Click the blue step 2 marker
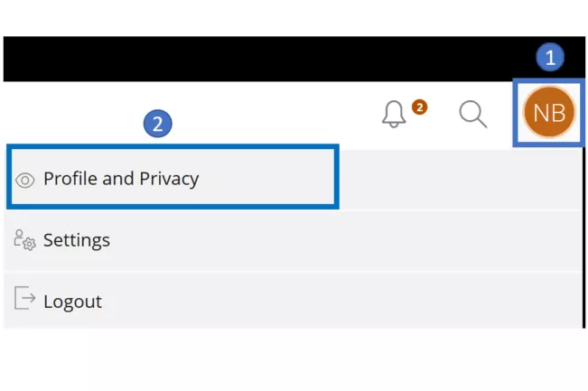Viewport: 588px width, 391px height. [x=158, y=125]
